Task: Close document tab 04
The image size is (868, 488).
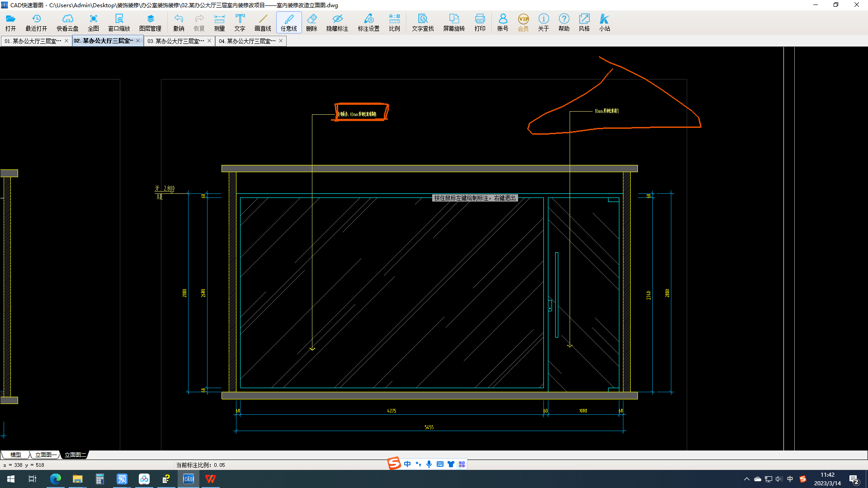Action: click(x=281, y=41)
